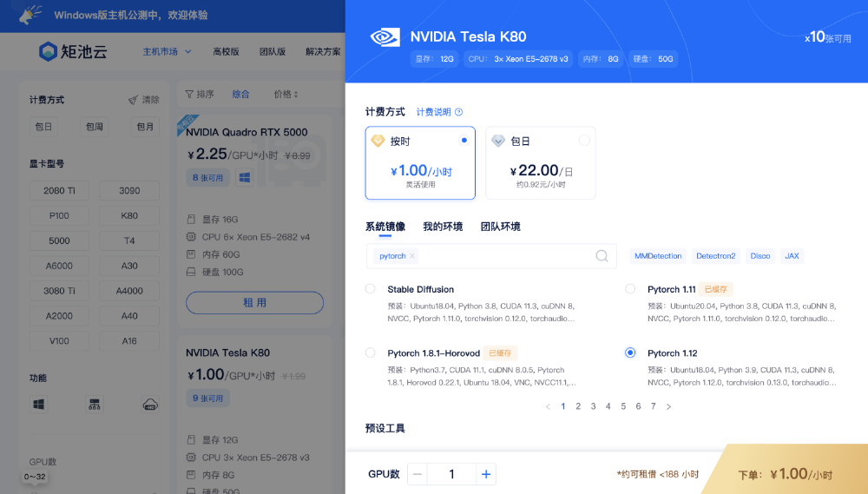Click the 8 张可用 badge on Quadro RTX 5000

pyautogui.click(x=207, y=178)
